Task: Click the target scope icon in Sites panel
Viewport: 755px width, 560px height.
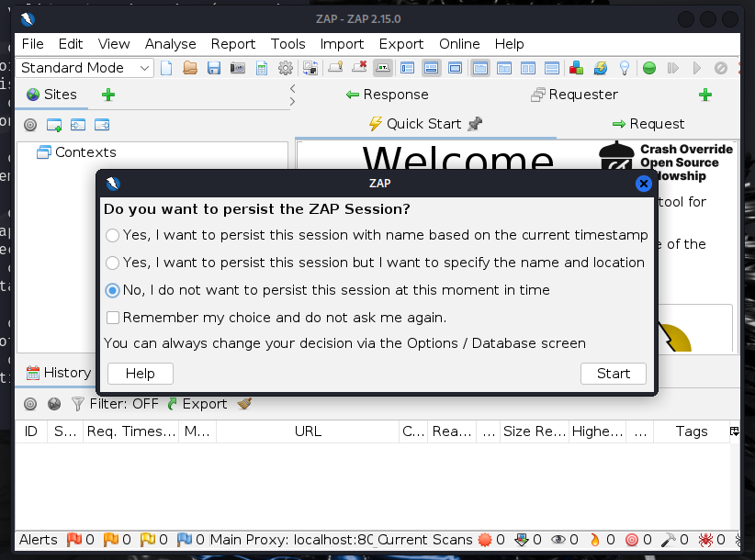Action: (x=30, y=125)
